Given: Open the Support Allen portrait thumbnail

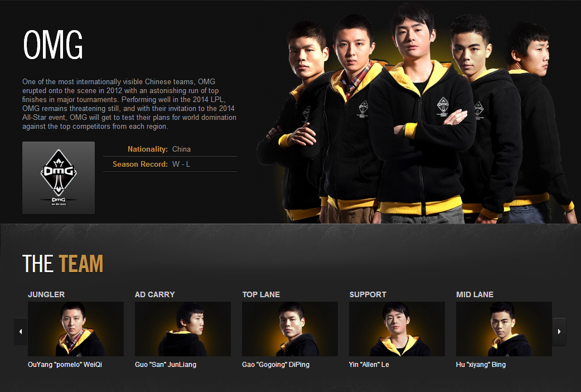Looking at the screenshot, I should [397, 329].
